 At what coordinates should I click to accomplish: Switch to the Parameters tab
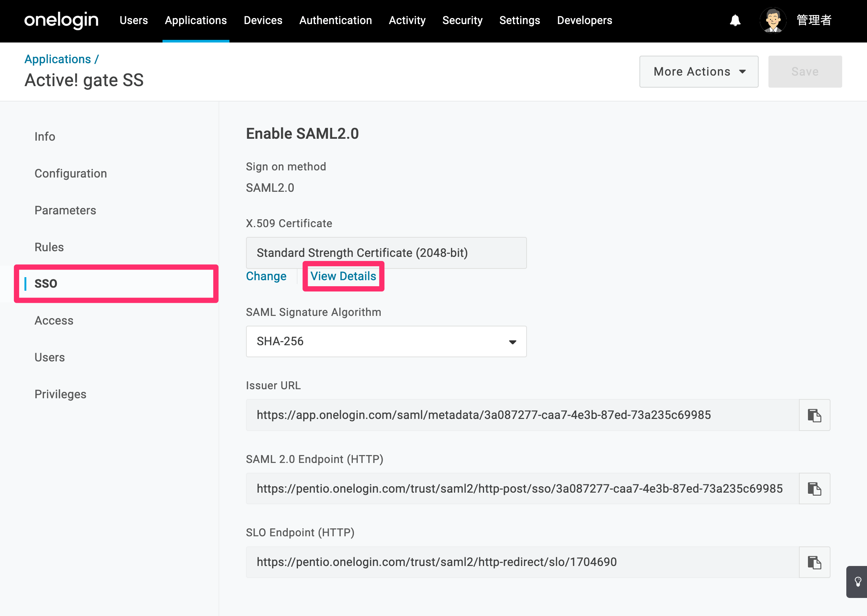(x=65, y=210)
